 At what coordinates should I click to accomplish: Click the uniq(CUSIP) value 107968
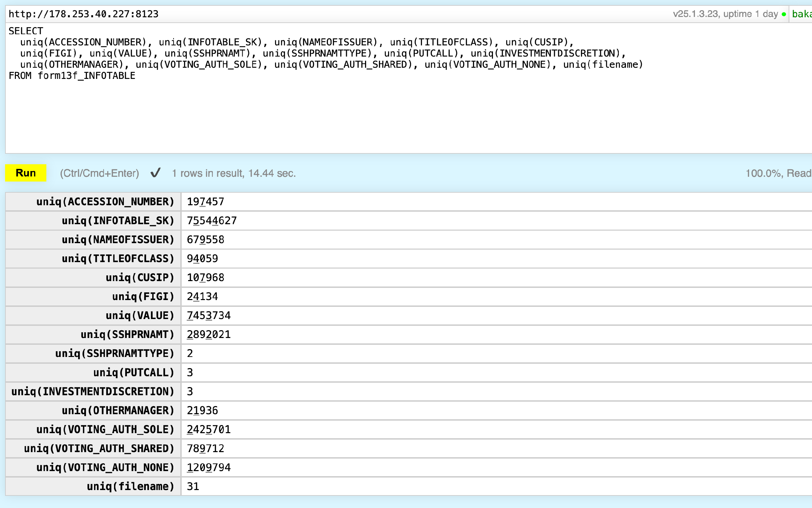(205, 278)
